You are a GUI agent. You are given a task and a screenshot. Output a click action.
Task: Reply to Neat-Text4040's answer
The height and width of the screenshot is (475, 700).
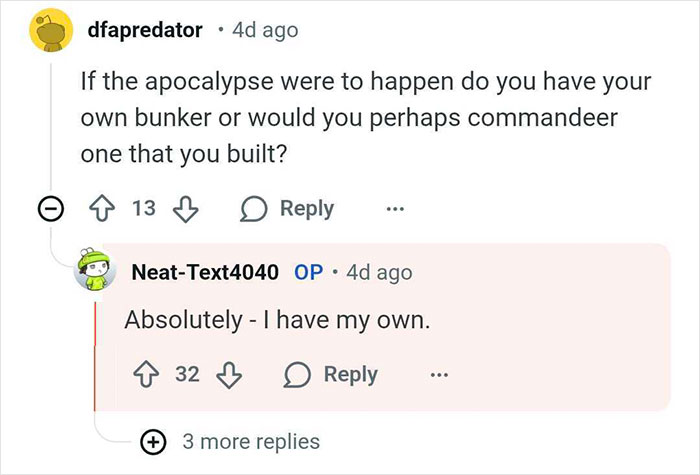(x=332, y=374)
